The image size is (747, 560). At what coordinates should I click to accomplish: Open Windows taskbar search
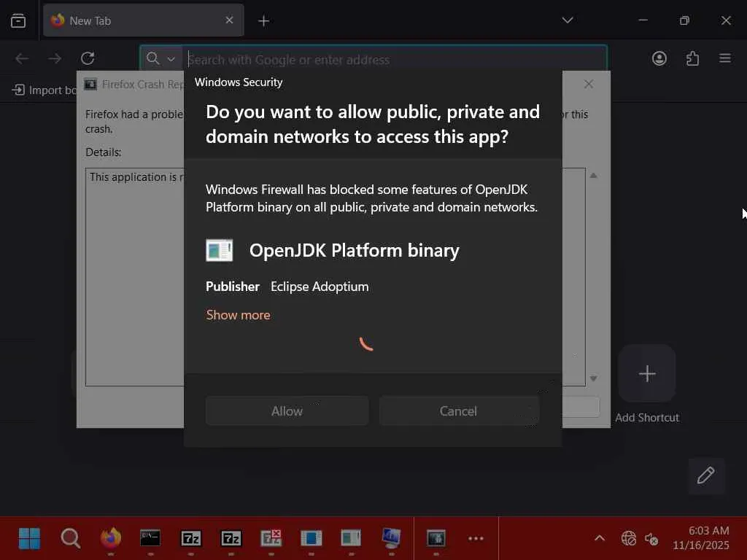pyautogui.click(x=71, y=539)
